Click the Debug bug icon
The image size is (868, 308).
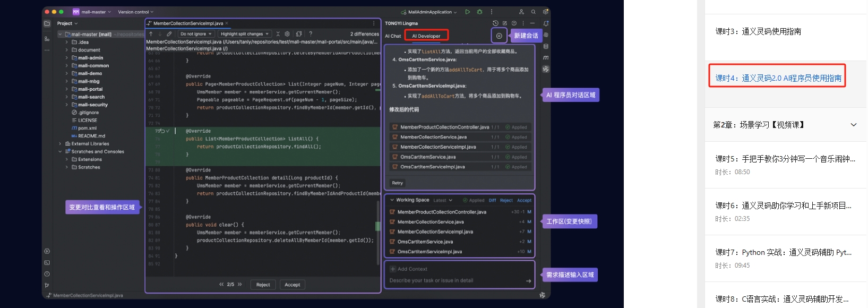point(479,12)
